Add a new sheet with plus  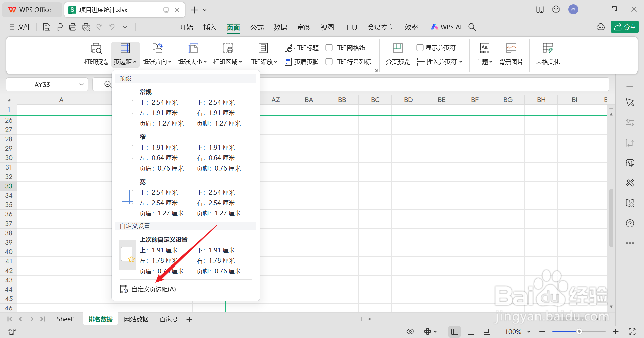point(189,319)
